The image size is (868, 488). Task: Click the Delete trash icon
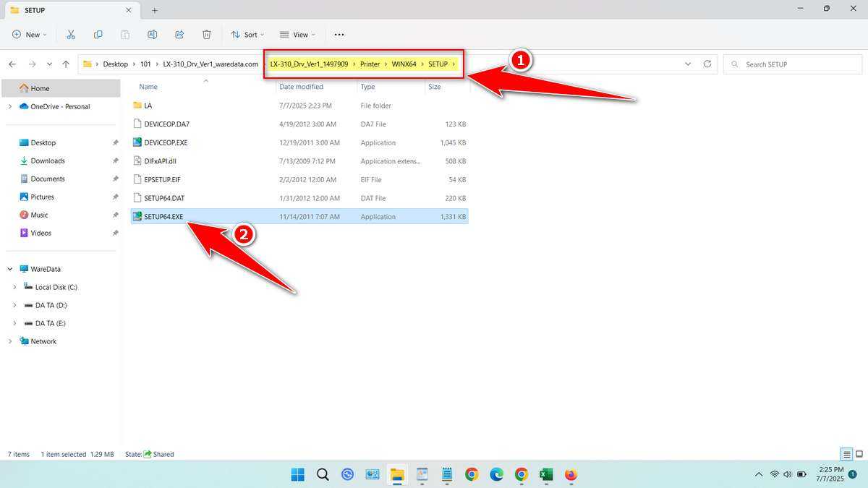pyautogui.click(x=206, y=35)
